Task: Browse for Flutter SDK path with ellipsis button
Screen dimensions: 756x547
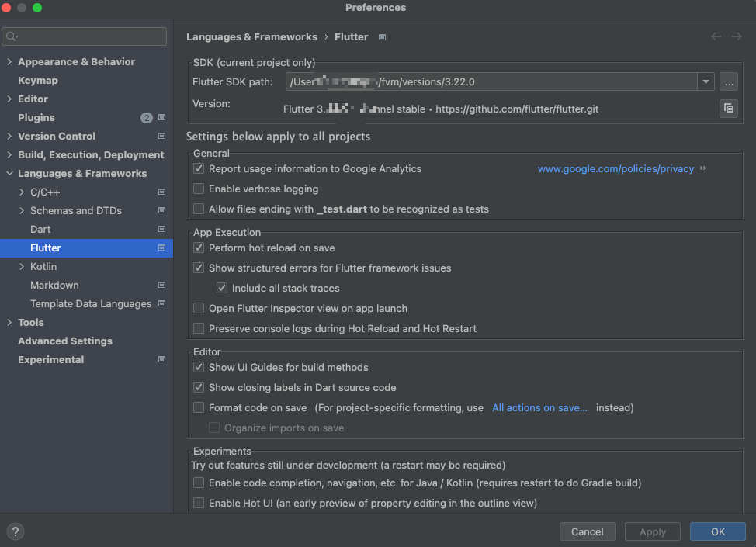Action: click(729, 82)
